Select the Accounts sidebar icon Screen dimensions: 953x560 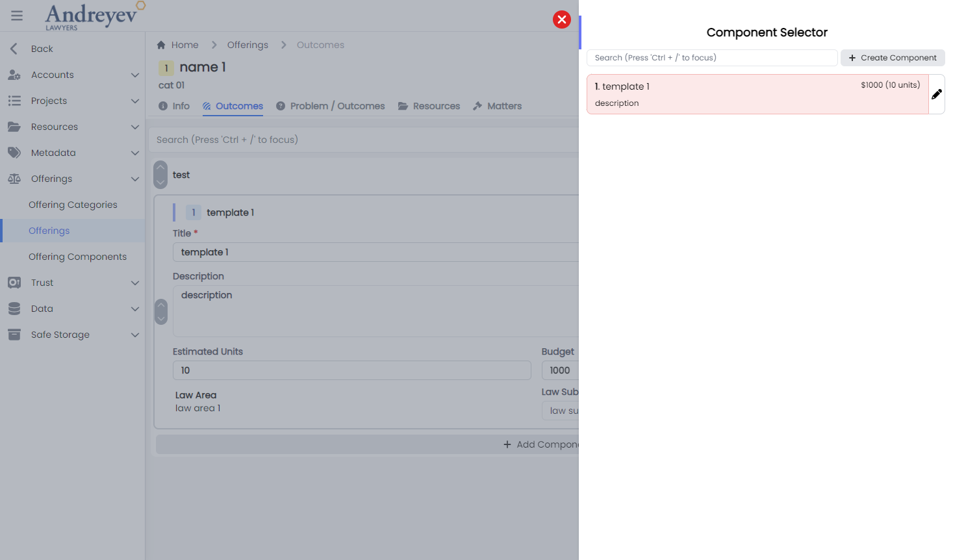(14, 75)
